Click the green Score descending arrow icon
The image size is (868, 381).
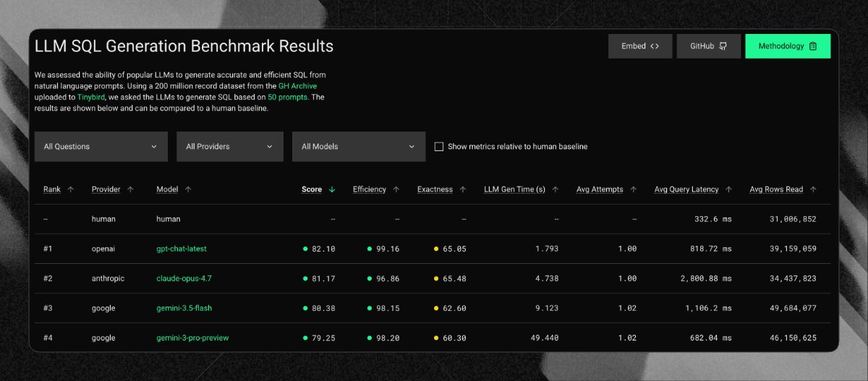(x=332, y=189)
